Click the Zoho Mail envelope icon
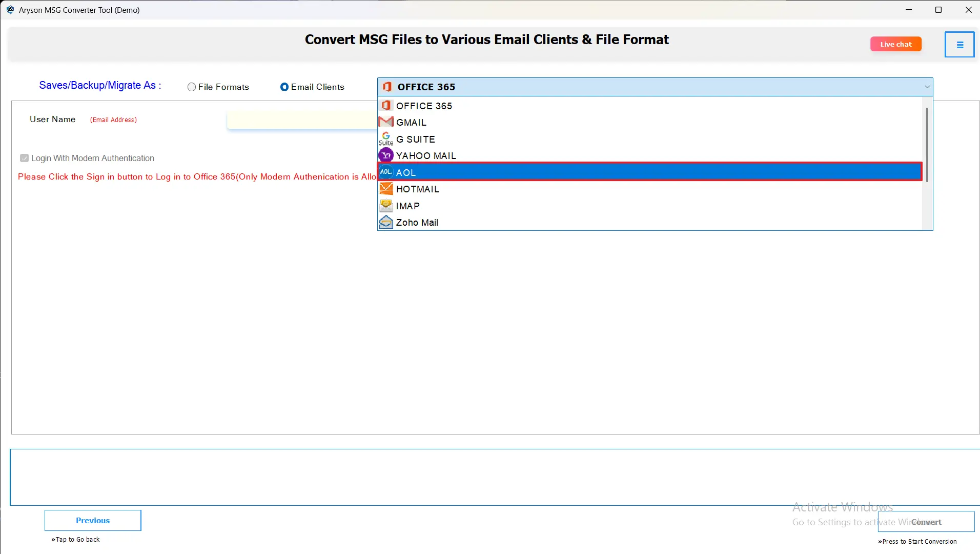Viewport: 980px width, 554px height. click(386, 222)
